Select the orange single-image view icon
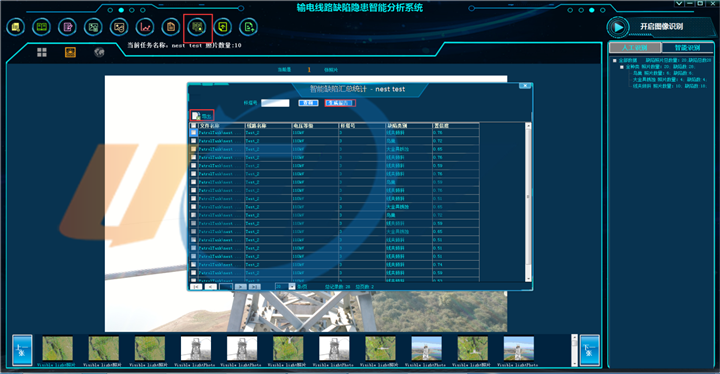This screenshot has width=720, height=374. pos(70,52)
